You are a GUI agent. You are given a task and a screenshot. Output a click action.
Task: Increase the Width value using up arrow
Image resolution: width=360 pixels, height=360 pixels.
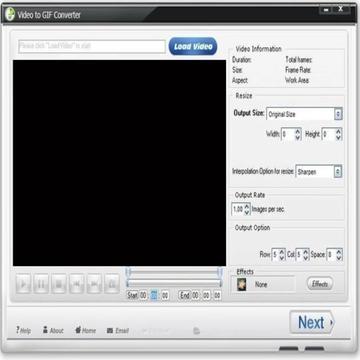click(298, 131)
